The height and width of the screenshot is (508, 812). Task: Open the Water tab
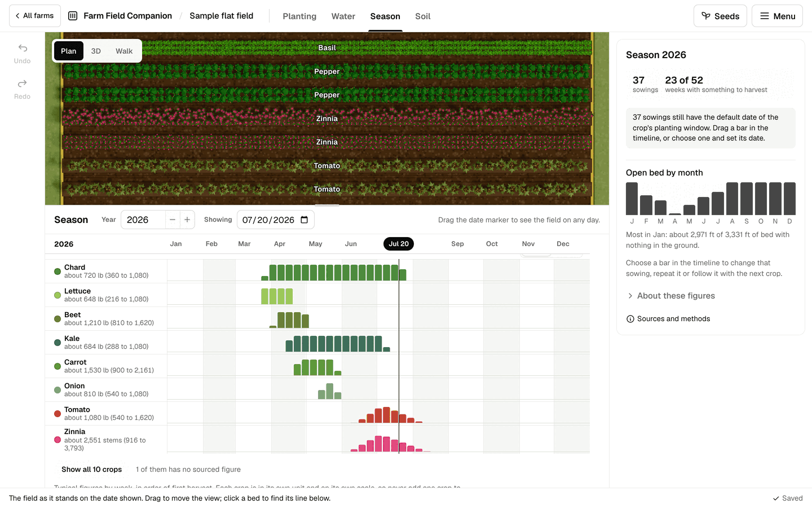point(343,16)
